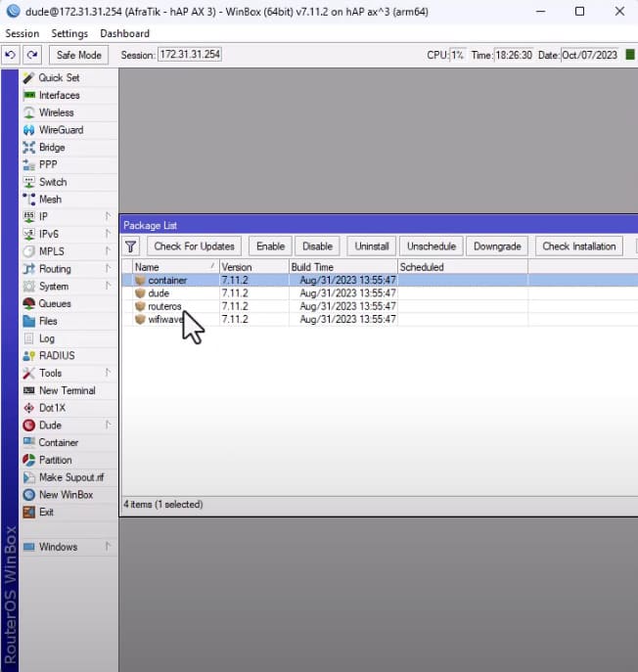Click the Session address field 172.31.31.254
Screen dimensions: 638x672
click(190, 55)
